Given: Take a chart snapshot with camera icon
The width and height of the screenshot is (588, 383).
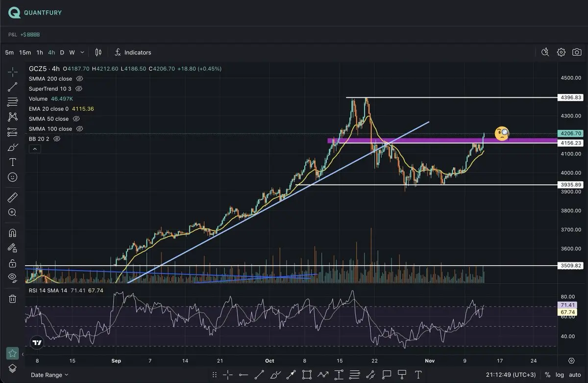Looking at the screenshot, I should point(577,52).
